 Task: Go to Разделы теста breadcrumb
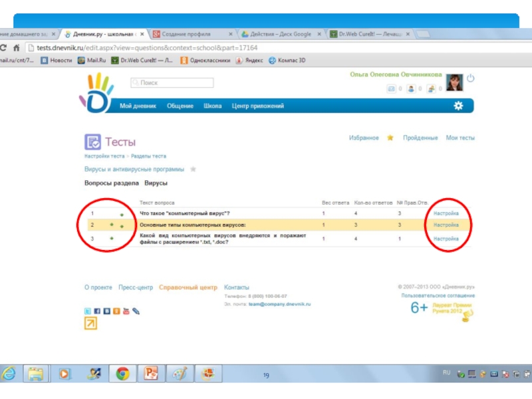[x=148, y=156]
